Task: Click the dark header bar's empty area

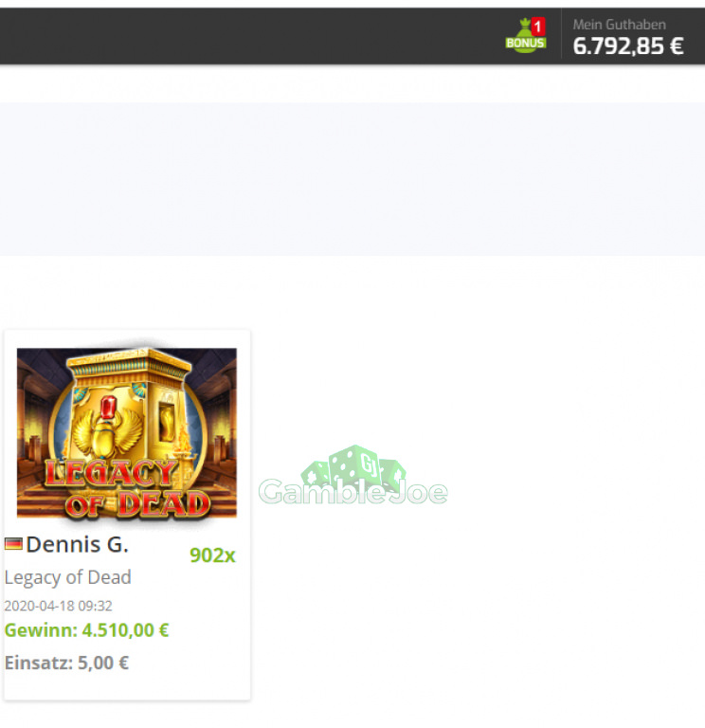Action: tap(250, 36)
